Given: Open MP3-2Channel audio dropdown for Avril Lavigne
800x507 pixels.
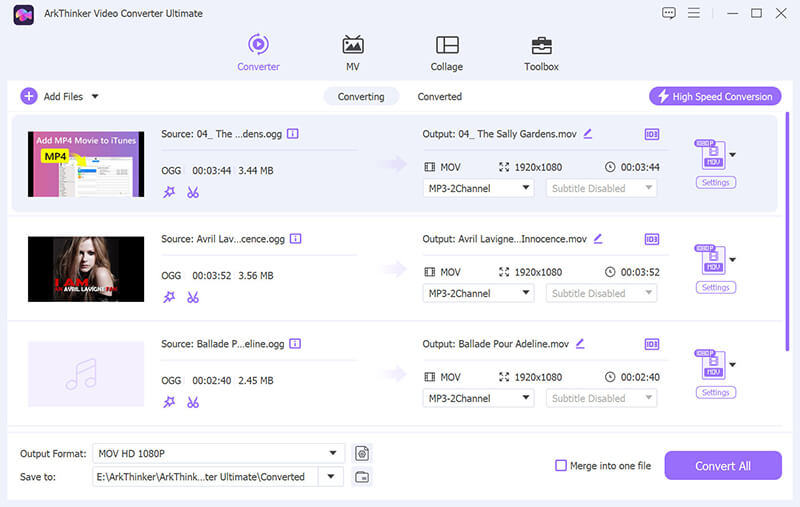Looking at the screenshot, I should point(478,293).
